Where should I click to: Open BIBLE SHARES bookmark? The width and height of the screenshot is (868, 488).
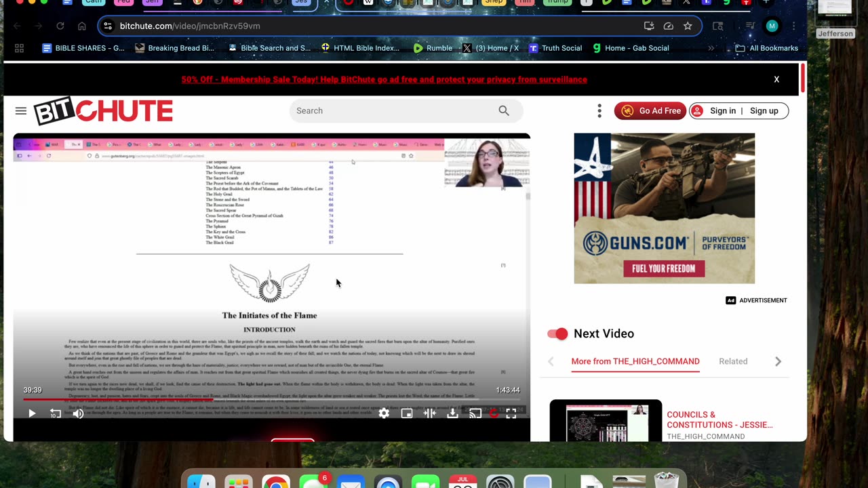click(83, 48)
